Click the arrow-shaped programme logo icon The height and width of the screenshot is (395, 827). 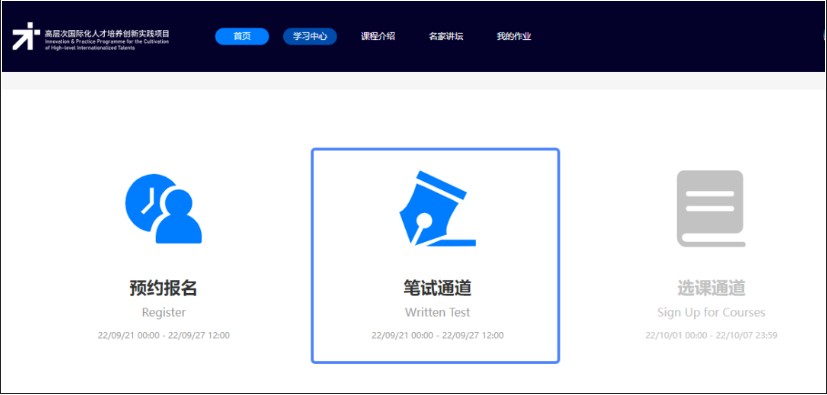point(26,36)
